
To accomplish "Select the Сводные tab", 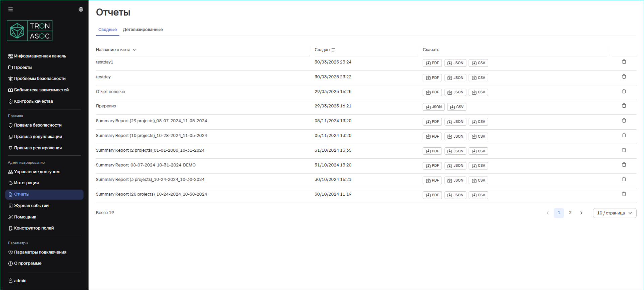I will point(107,30).
